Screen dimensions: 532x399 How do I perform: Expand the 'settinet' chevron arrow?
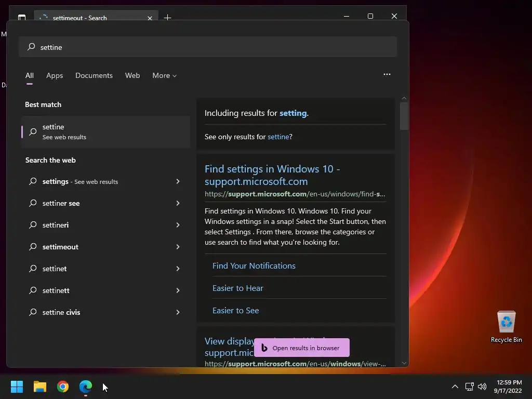pos(178,269)
